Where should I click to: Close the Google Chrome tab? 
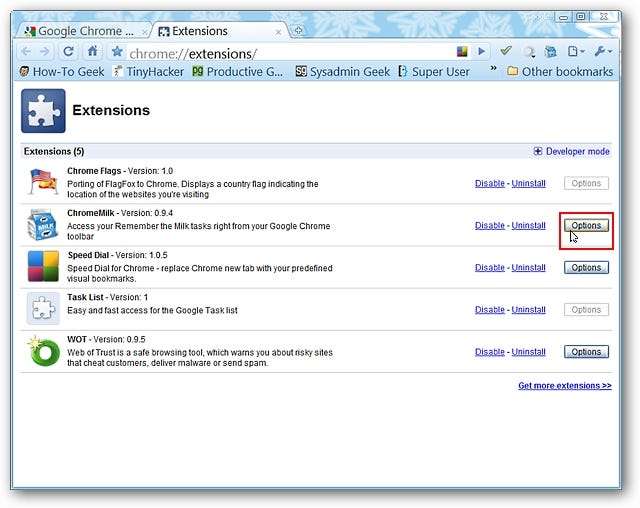click(x=144, y=32)
